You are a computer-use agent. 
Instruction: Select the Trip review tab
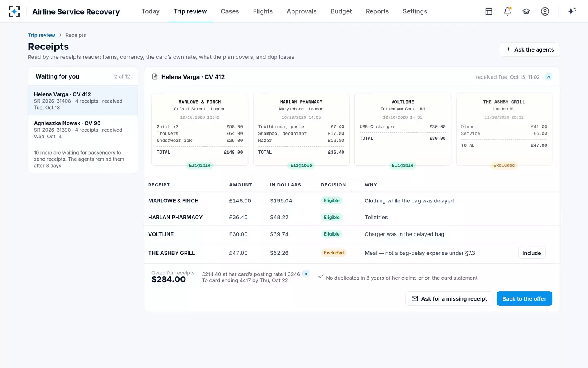point(190,11)
